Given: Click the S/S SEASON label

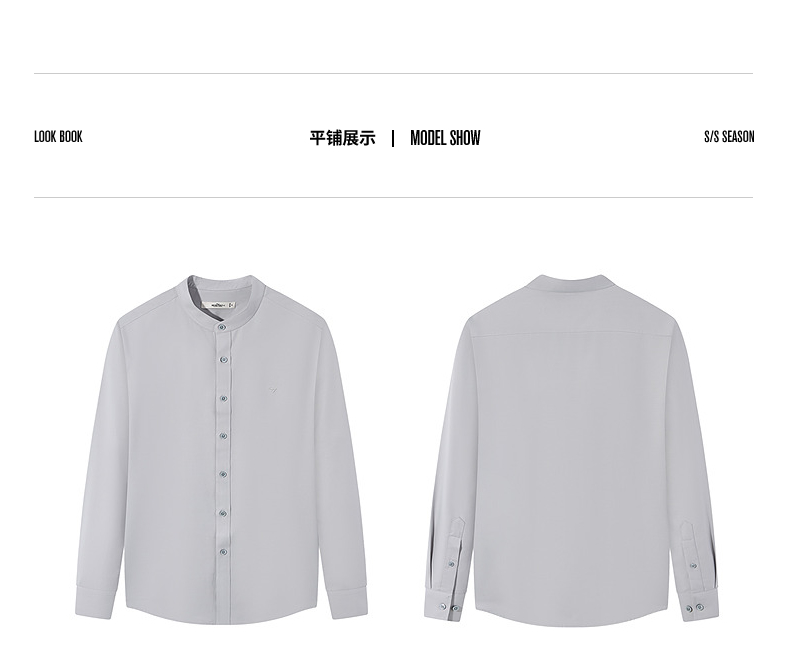Looking at the screenshot, I should tap(729, 137).
